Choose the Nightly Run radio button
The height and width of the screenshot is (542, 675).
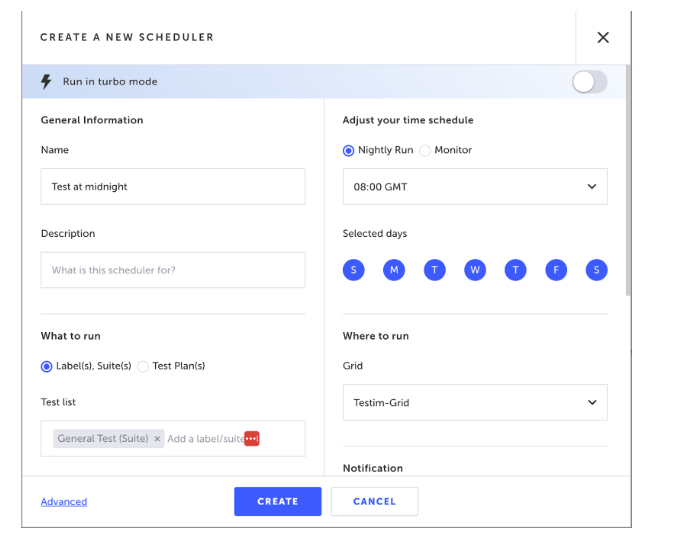(348, 151)
